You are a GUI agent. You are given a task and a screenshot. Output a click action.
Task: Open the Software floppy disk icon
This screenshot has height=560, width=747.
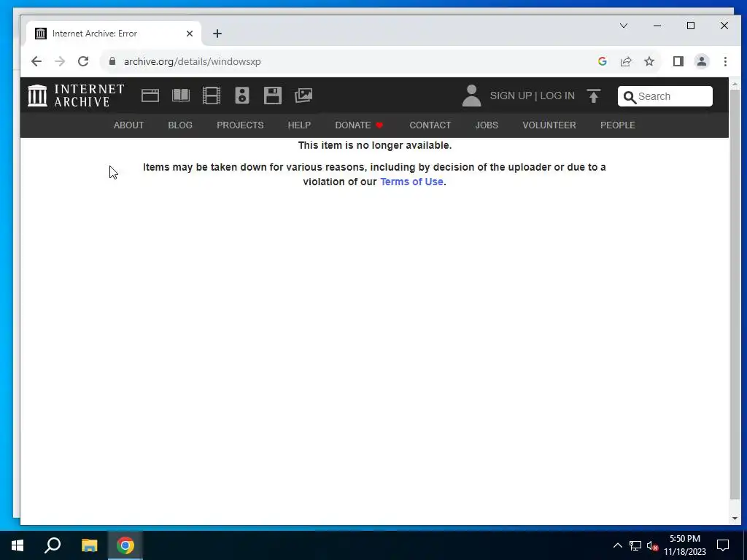pos(273,96)
